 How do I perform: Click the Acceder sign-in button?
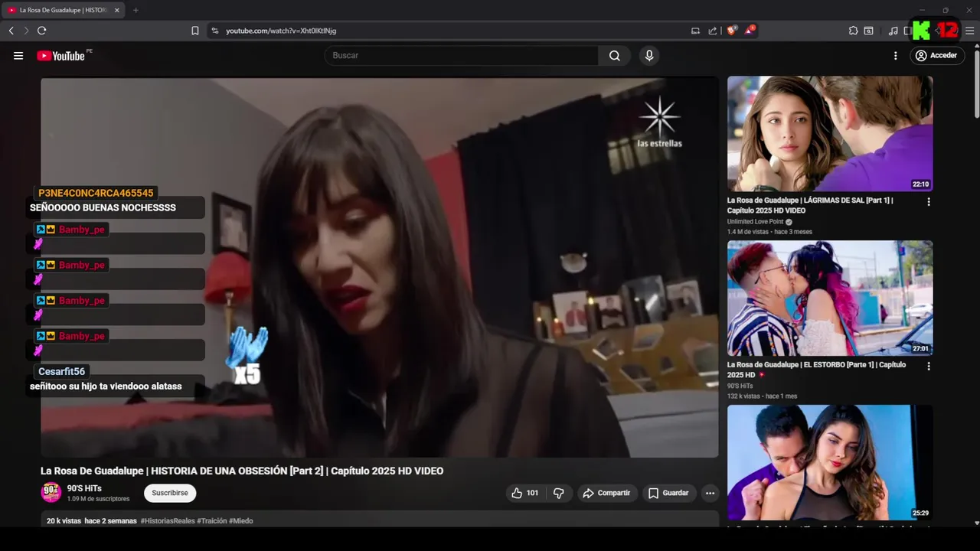[936, 56]
